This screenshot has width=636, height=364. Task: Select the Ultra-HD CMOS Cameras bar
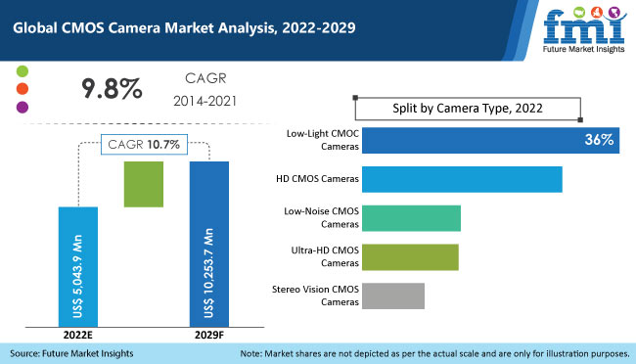coord(411,257)
